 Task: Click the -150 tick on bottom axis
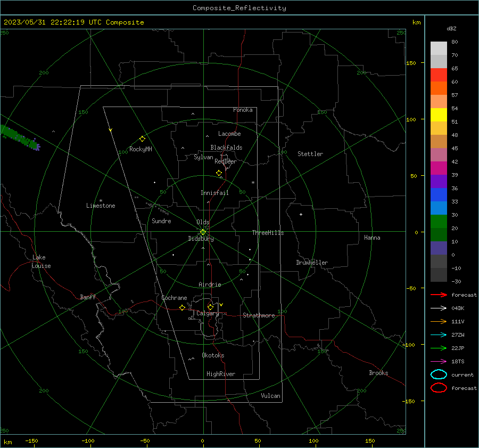[x=31, y=441]
